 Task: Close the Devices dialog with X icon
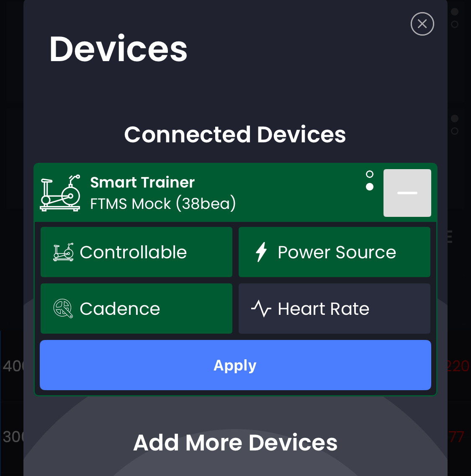(x=422, y=24)
